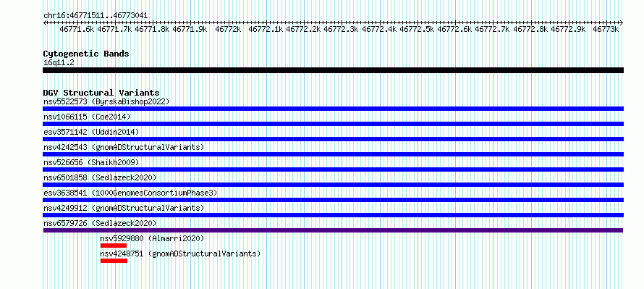Click the 46772.6k ruler tick label
Image resolution: width=644 pixels, height=289 pixels.
point(454,29)
